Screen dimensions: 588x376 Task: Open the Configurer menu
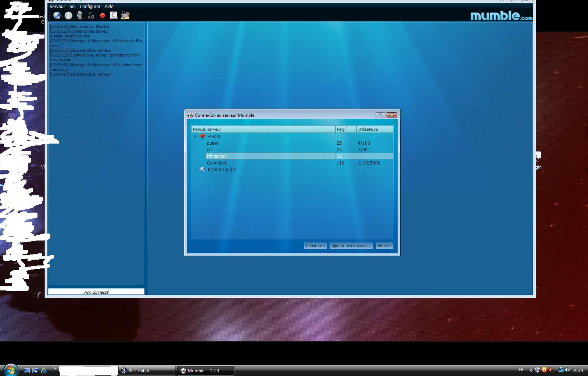pyautogui.click(x=90, y=7)
